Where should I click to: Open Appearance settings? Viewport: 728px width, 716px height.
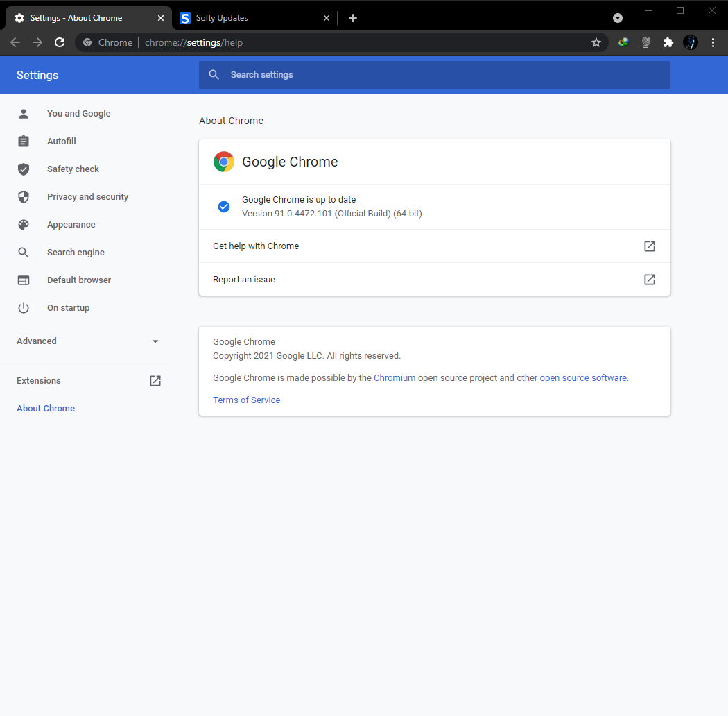click(x=71, y=225)
